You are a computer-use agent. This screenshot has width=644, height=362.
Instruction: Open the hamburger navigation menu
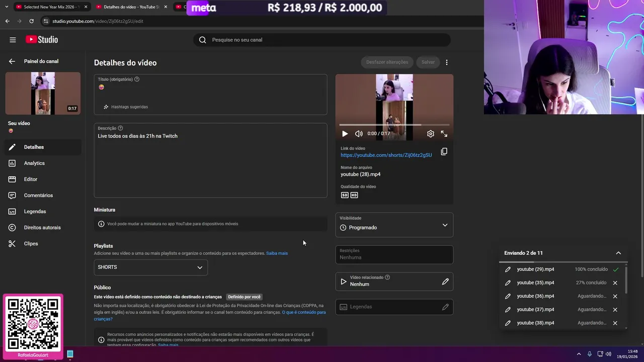click(13, 40)
